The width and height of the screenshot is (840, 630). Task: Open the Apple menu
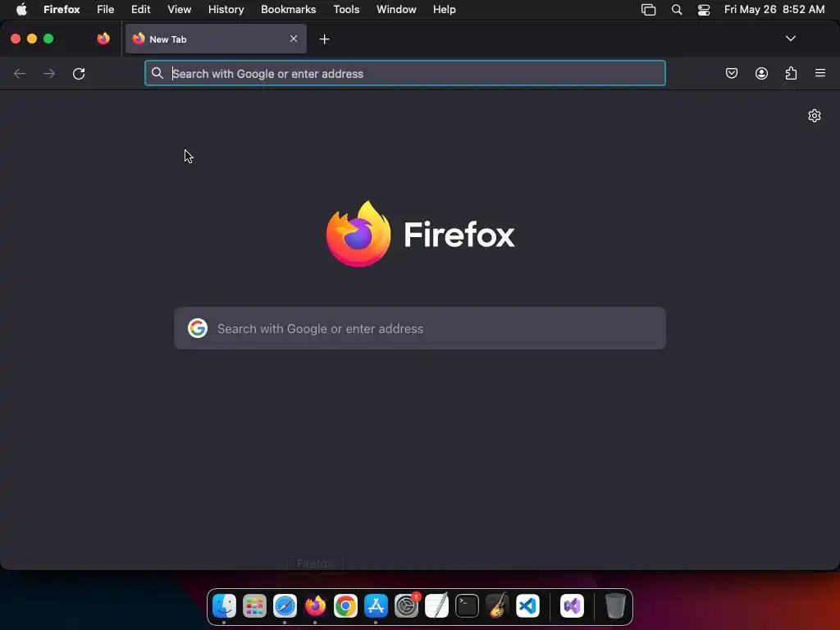tap(21, 10)
